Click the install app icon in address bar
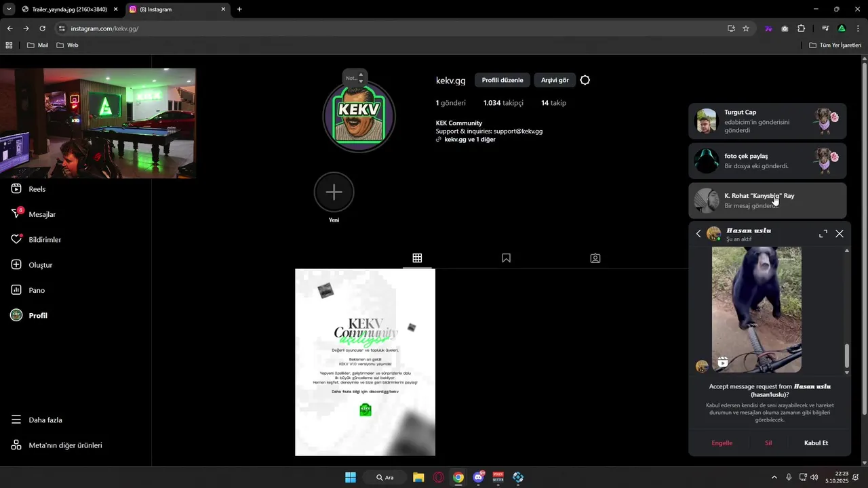This screenshot has height=488, width=868. click(x=731, y=28)
